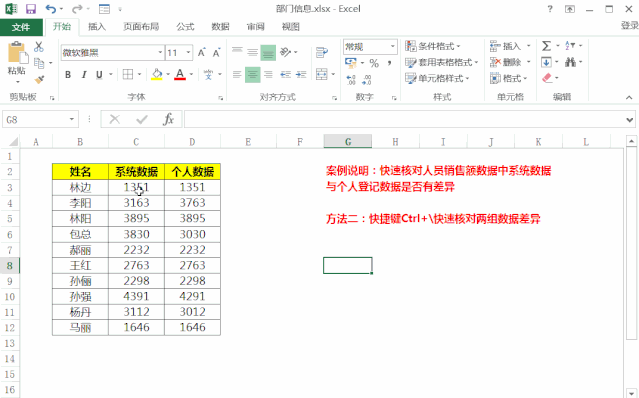This screenshot has width=639, height=398.
Task: Click the percent style icon
Action: 374,63
